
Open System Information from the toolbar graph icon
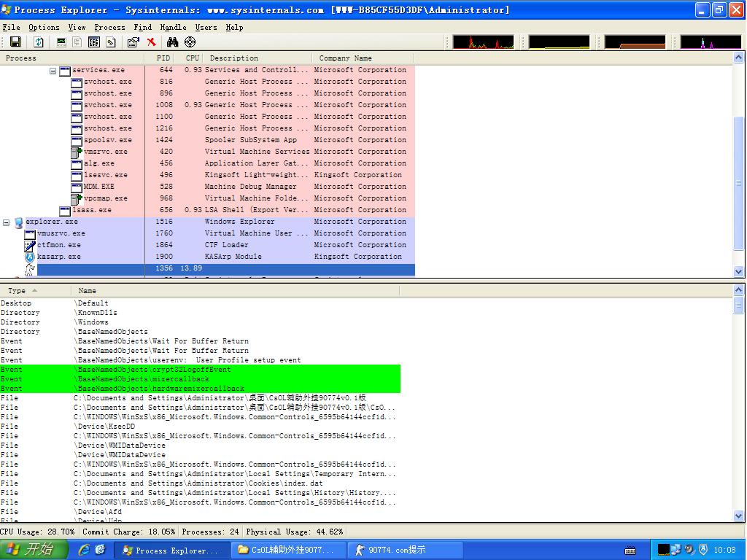tap(61, 42)
